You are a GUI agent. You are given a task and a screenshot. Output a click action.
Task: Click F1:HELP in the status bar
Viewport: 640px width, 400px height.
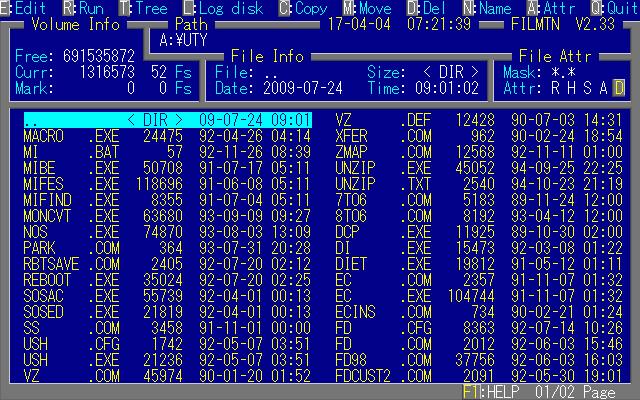pyautogui.click(x=491, y=392)
